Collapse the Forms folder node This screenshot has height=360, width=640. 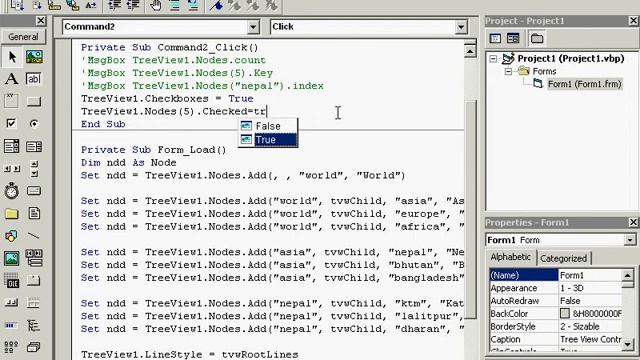click(508, 71)
